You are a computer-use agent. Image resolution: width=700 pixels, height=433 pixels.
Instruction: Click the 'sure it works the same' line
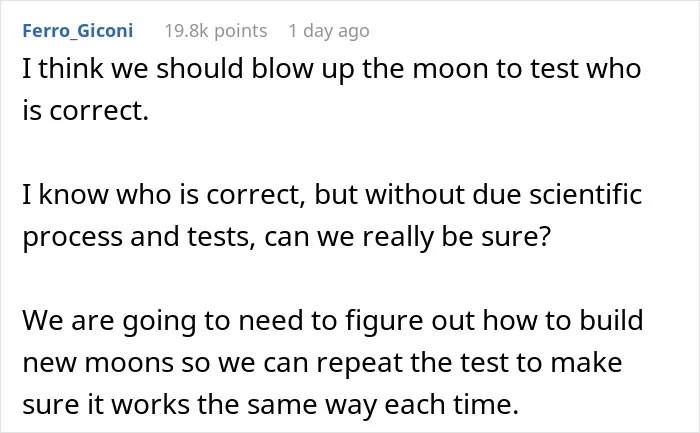tap(271, 404)
